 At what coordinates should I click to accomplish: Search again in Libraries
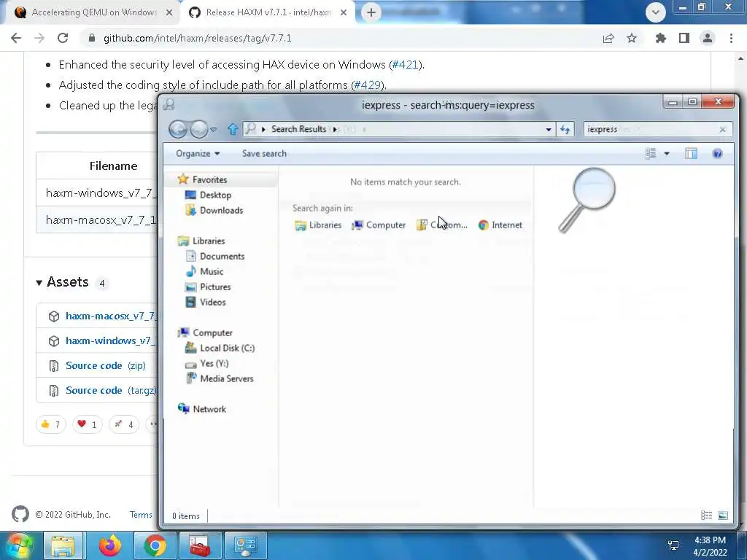coord(318,225)
